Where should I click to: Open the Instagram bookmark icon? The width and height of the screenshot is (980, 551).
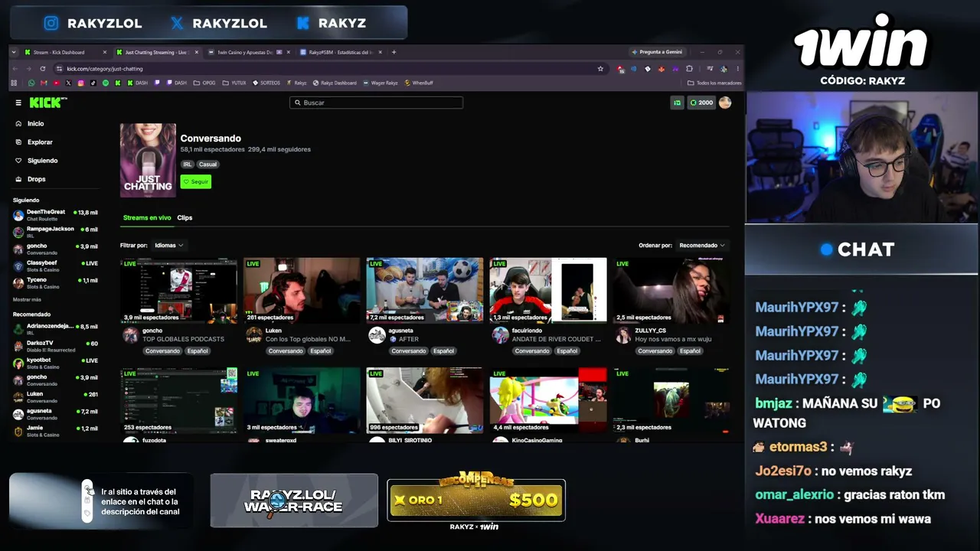click(81, 83)
